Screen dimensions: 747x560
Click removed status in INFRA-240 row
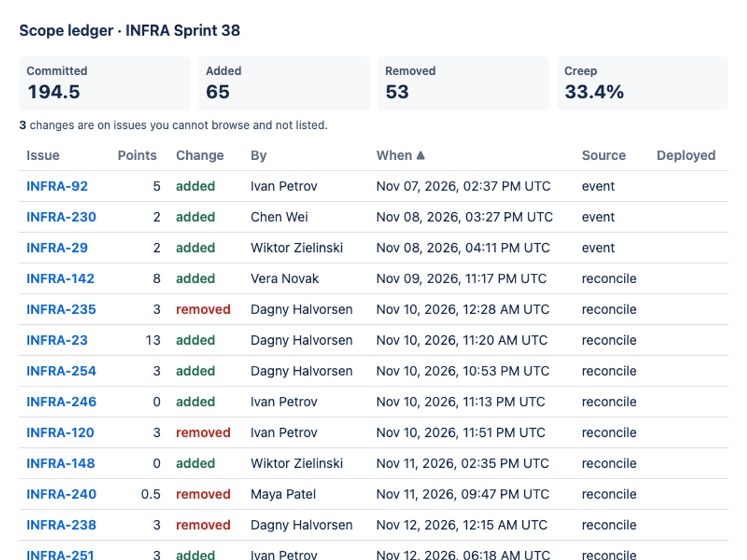coord(203,494)
